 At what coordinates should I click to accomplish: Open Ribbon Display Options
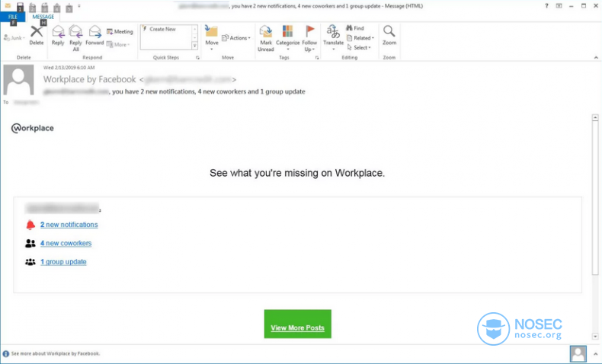pyautogui.click(x=559, y=6)
